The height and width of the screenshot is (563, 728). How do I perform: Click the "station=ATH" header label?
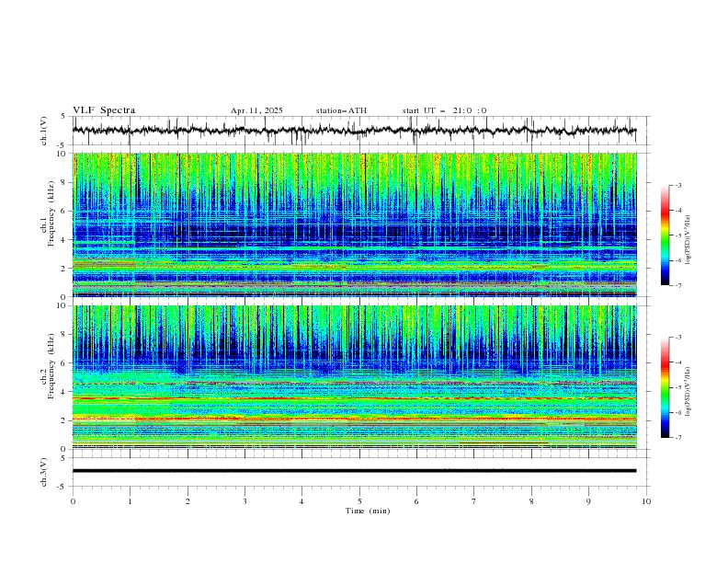point(341,110)
